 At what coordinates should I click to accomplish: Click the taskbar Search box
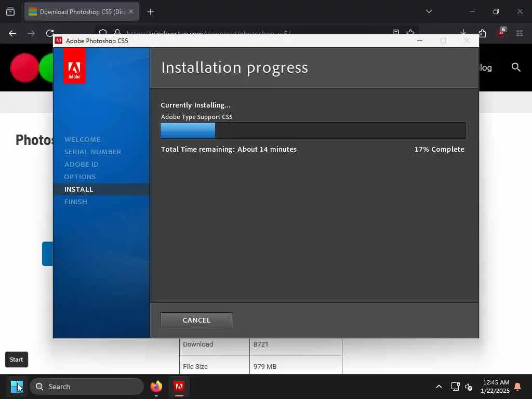click(x=87, y=387)
